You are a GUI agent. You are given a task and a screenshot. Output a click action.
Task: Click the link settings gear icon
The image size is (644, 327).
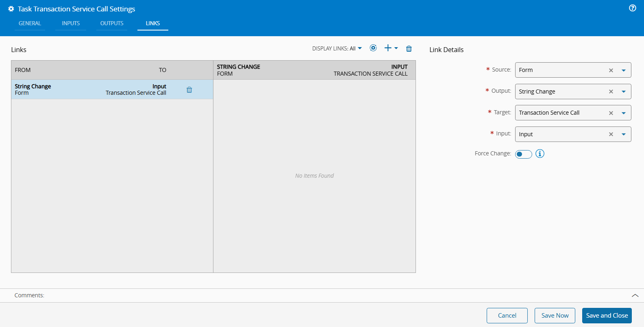point(373,48)
